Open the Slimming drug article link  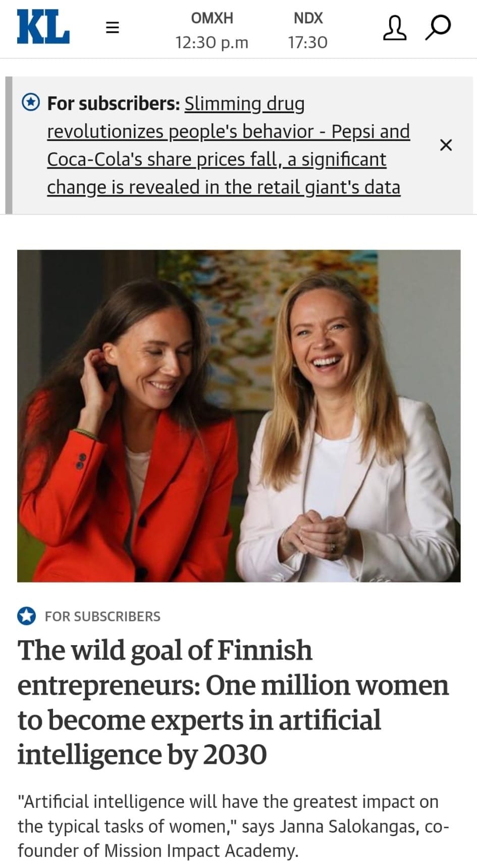click(228, 146)
